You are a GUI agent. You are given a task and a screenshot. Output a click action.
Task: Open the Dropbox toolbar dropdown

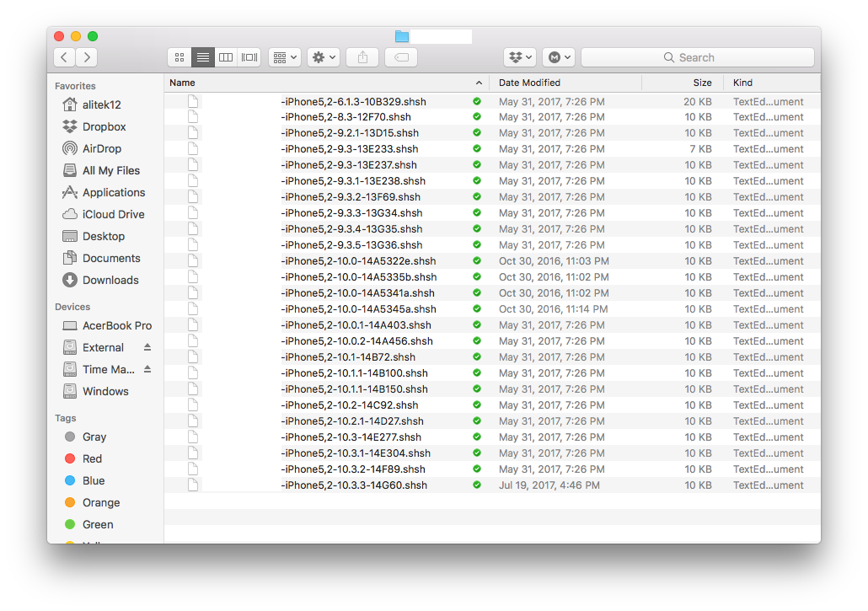pyautogui.click(x=520, y=57)
